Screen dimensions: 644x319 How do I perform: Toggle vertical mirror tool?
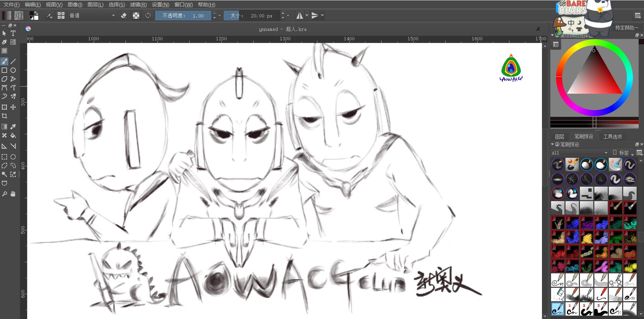pyautogui.click(x=315, y=15)
